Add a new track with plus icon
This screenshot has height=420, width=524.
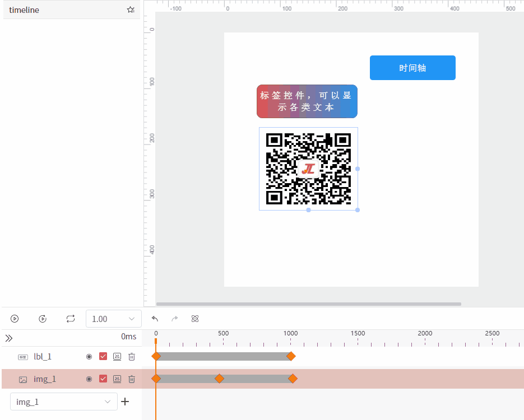(x=125, y=402)
